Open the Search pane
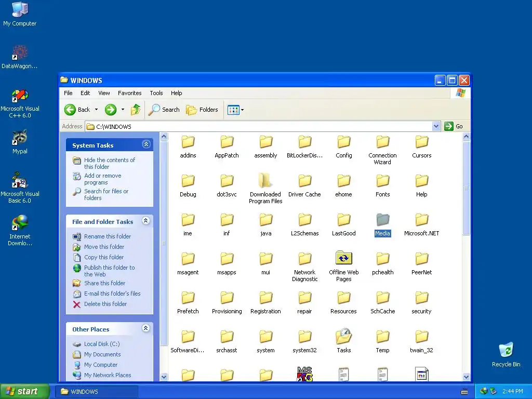This screenshot has height=399, width=532. [164, 110]
